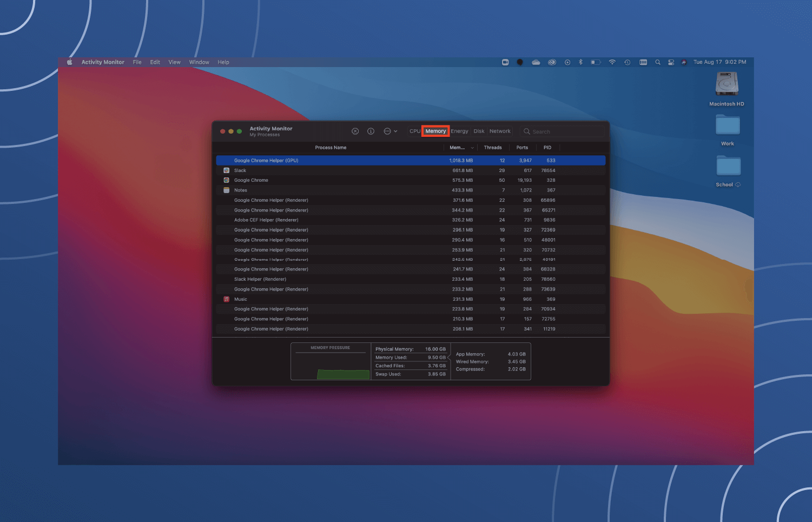Image resolution: width=812 pixels, height=522 pixels.
Task: Click the magnifying glass in the Search field
Action: click(x=526, y=131)
